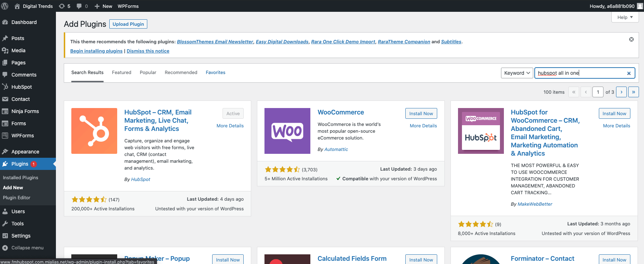
Task: Install the Popup Maker plugin
Action: 228,259
